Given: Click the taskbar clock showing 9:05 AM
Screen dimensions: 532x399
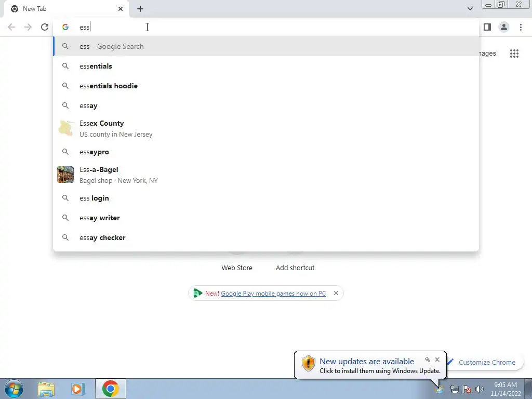Looking at the screenshot, I should [x=506, y=389].
